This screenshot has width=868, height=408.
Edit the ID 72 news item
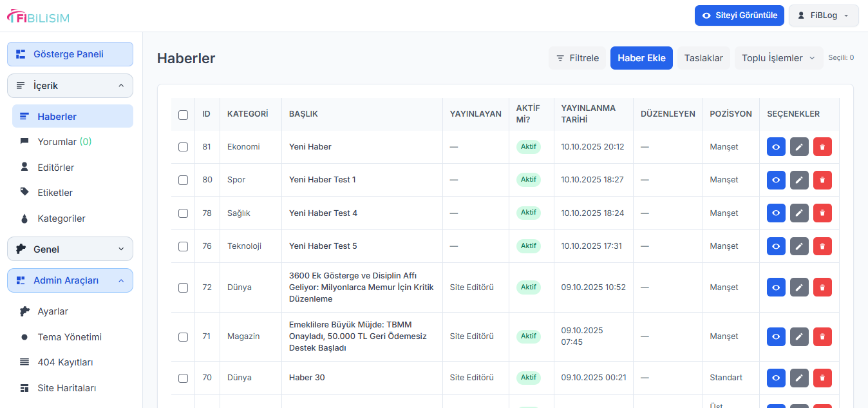pos(799,287)
